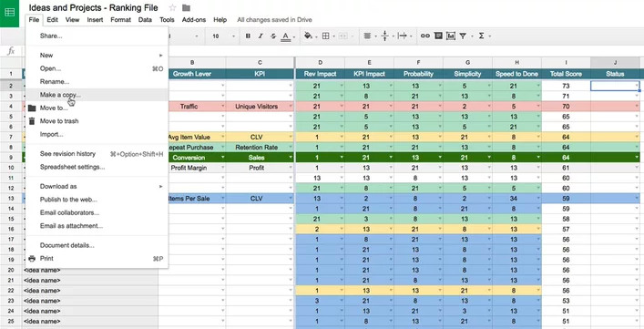Choose Email collaborators...
644x329 pixels.
click(97, 212)
